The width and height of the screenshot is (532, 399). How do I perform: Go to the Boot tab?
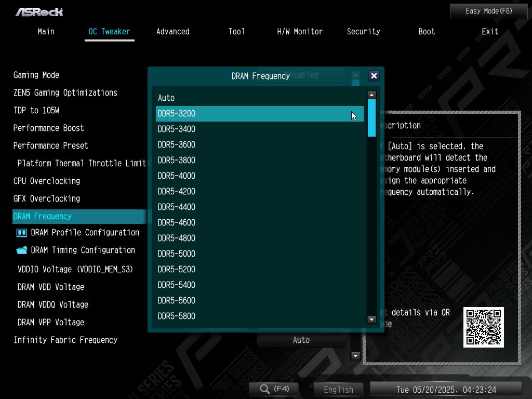click(x=427, y=32)
